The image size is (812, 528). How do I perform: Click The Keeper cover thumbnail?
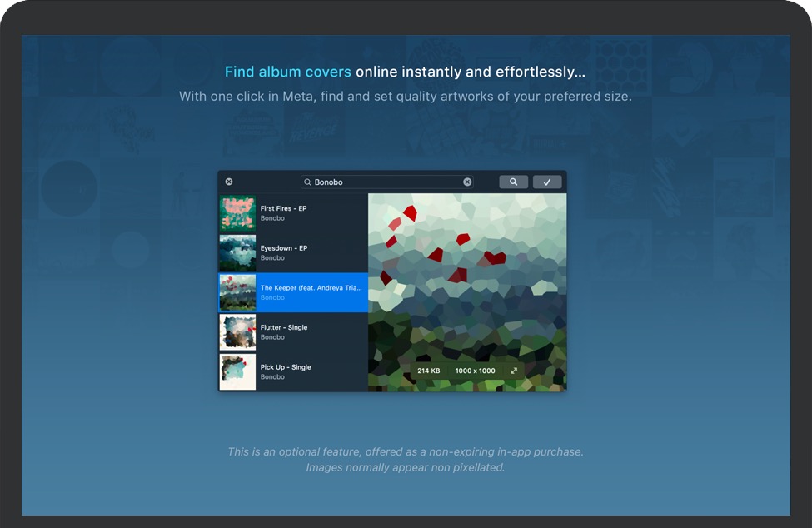click(237, 292)
